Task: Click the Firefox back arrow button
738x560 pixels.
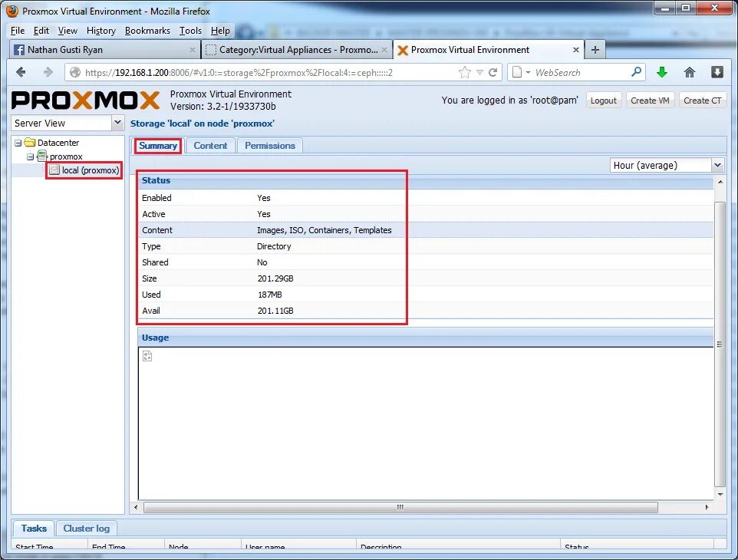Action: pos(21,72)
